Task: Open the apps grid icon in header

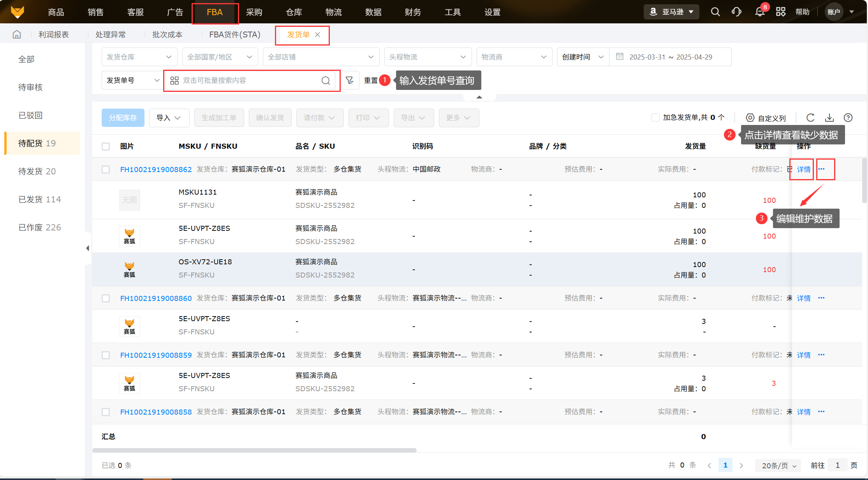Action: 781,12
